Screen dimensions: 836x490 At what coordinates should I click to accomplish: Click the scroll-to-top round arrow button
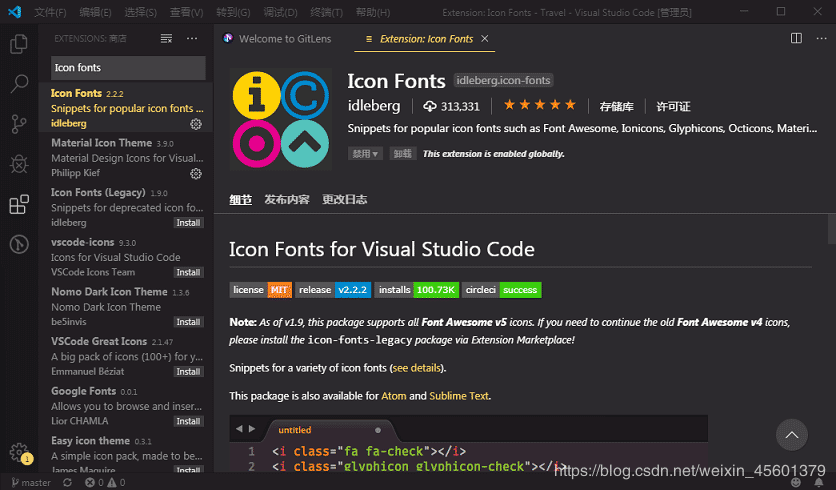(x=791, y=435)
